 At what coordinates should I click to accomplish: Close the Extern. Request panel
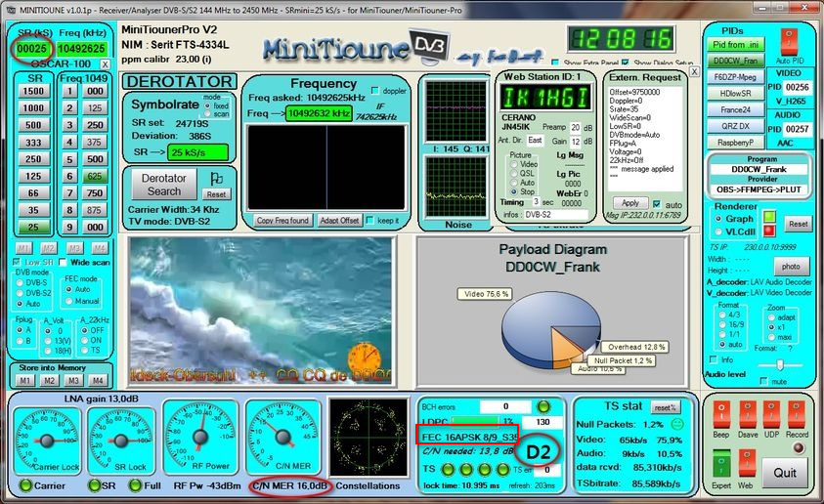click(694, 71)
